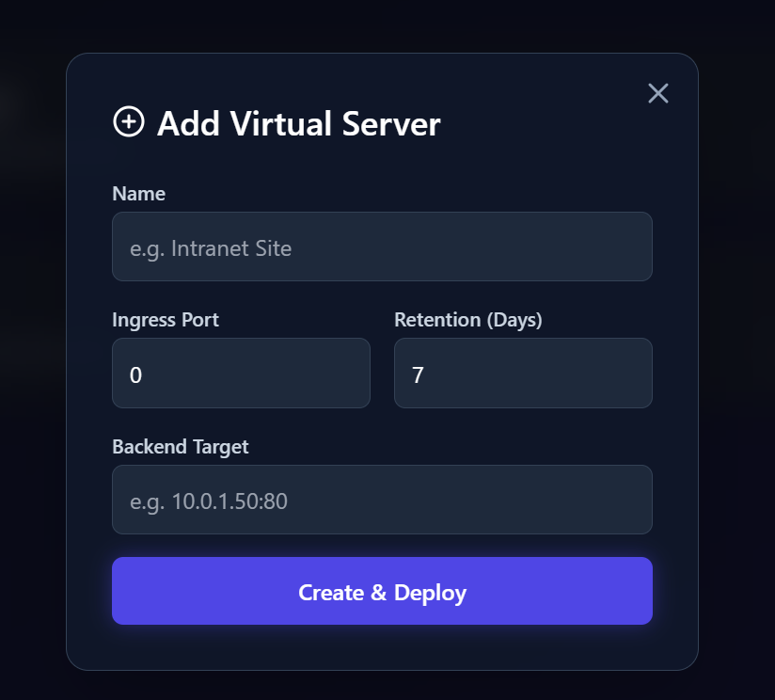Click the plus-circle icon beside Add Virtual Server
Screen dimensions: 775x700
(x=127, y=122)
